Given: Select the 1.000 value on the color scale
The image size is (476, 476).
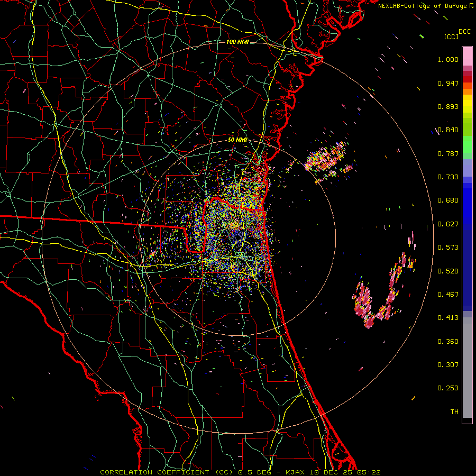Looking at the screenshot, I should tap(448, 59).
